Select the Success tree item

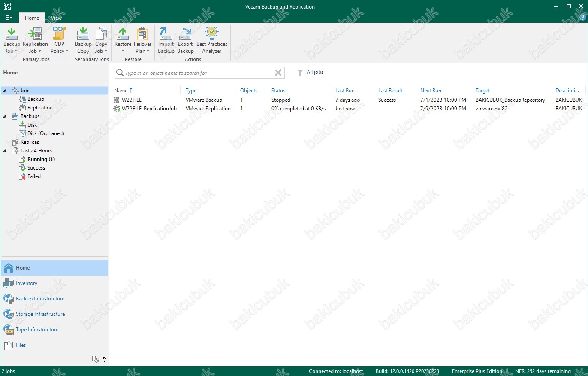36,168
